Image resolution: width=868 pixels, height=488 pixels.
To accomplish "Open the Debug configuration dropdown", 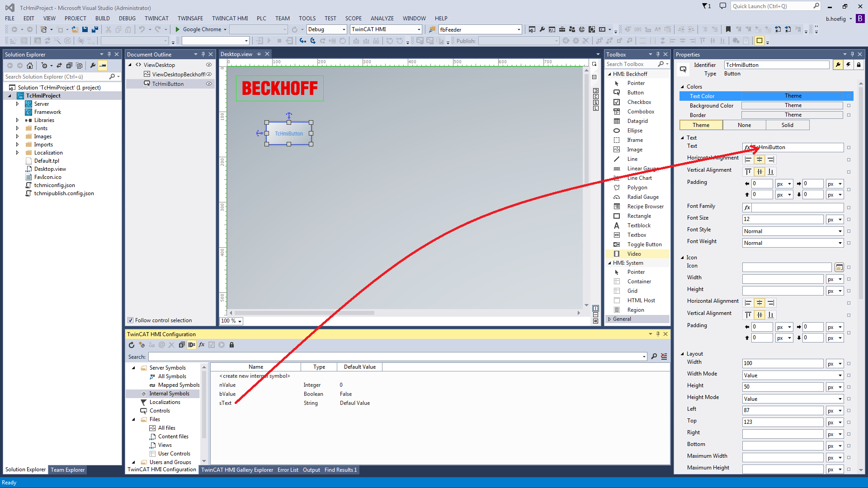I will tap(327, 29).
